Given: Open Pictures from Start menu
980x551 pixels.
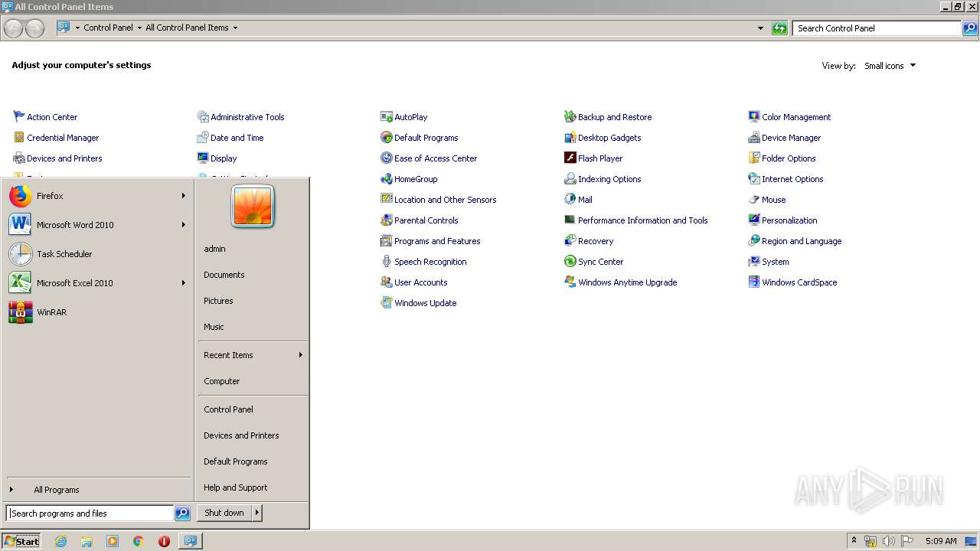Looking at the screenshot, I should pos(218,301).
